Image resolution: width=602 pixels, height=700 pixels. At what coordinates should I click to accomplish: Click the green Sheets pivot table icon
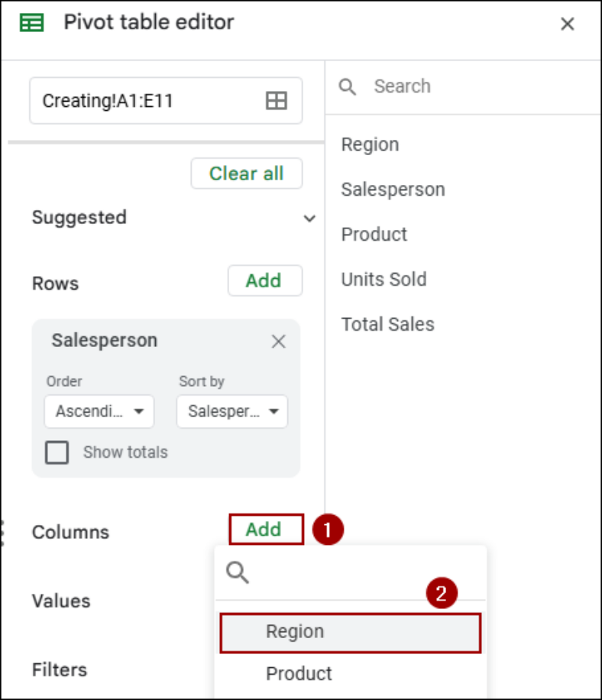click(x=31, y=23)
